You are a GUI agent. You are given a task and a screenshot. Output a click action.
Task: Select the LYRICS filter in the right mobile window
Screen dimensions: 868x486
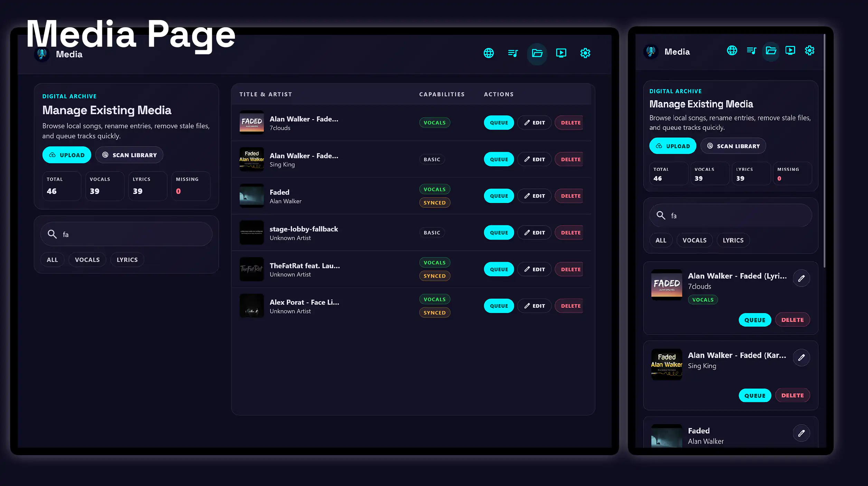[733, 240]
